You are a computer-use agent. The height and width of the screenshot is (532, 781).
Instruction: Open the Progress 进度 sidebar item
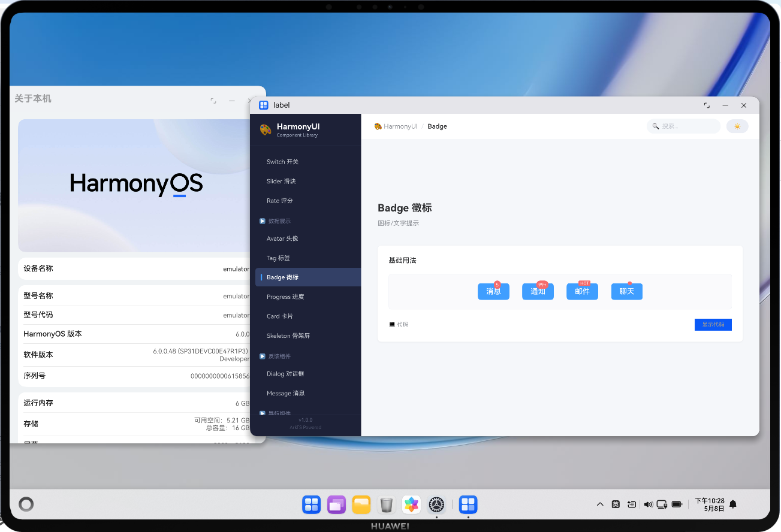(308, 297)
